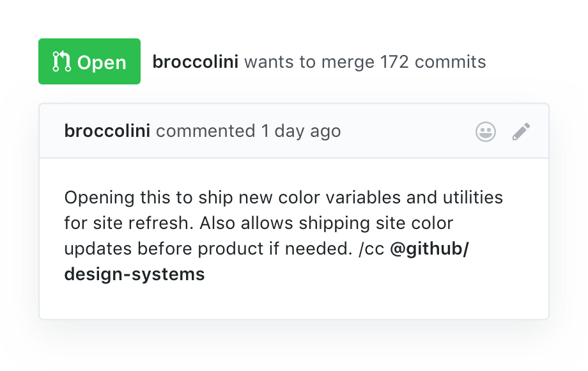
Task: Open broccolini's profile from the merge header
Action: (196, 62)
